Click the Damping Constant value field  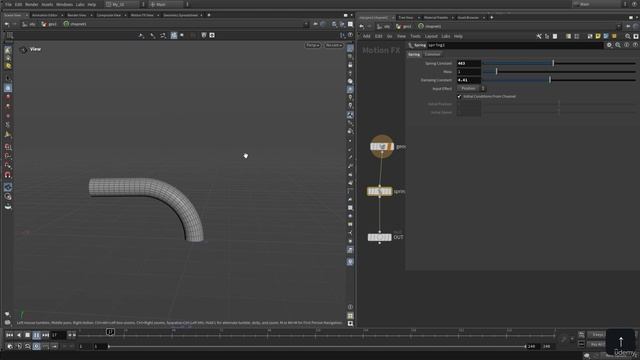click(x=469, y=80)
